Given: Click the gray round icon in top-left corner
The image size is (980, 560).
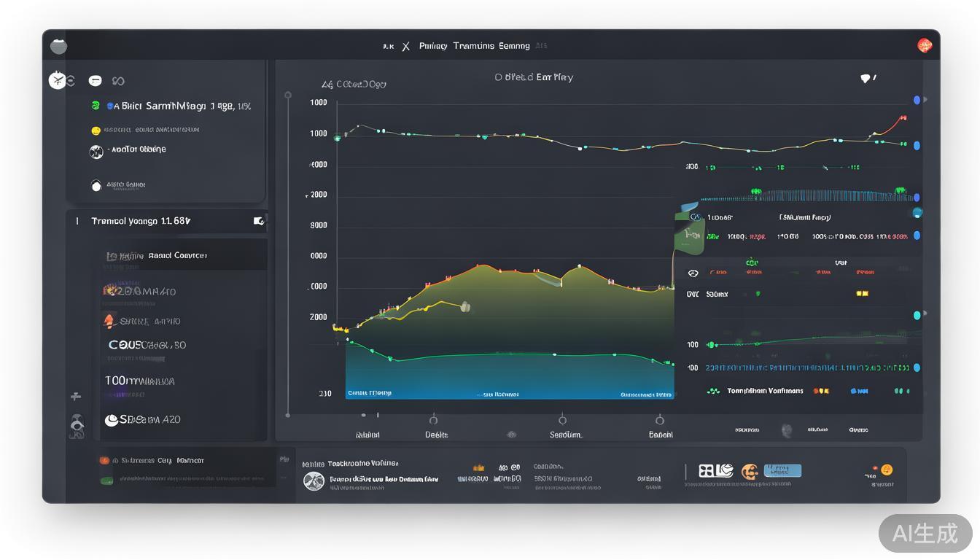Looking at the screenshot, I should tap(59, 46).
